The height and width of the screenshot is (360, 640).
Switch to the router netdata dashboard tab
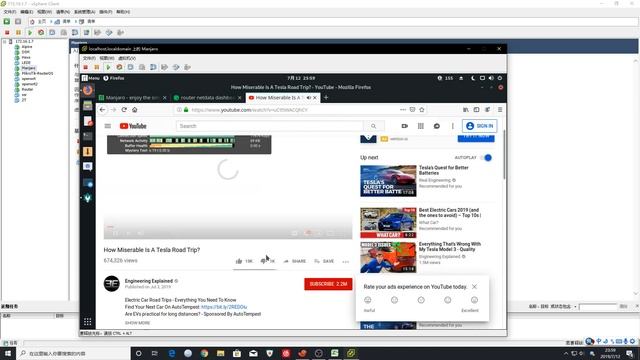click(x=207, y=98)
